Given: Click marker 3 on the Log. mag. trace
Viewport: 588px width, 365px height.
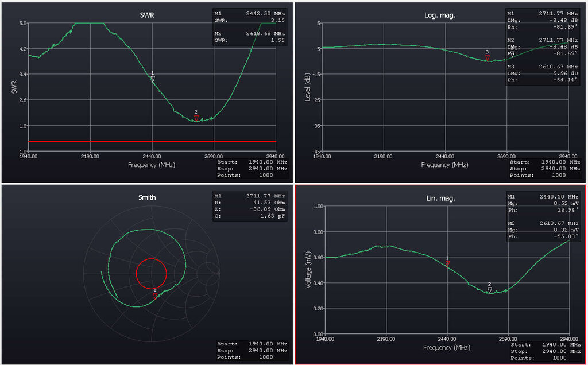Looking at the screenshot, I should click(487, 57).
